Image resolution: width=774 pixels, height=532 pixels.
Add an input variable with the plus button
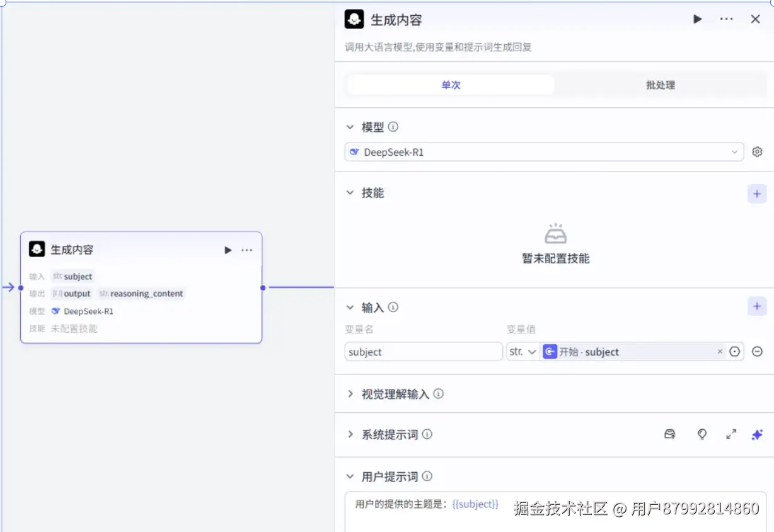tap(757, 307)
